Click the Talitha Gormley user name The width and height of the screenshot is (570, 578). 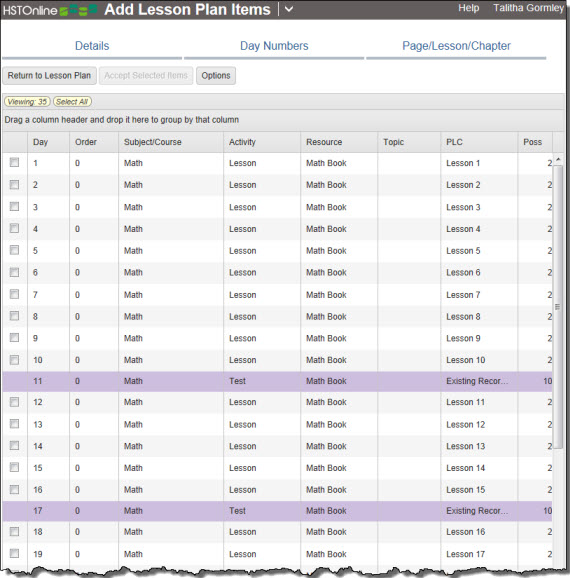(x=528, y=8)
